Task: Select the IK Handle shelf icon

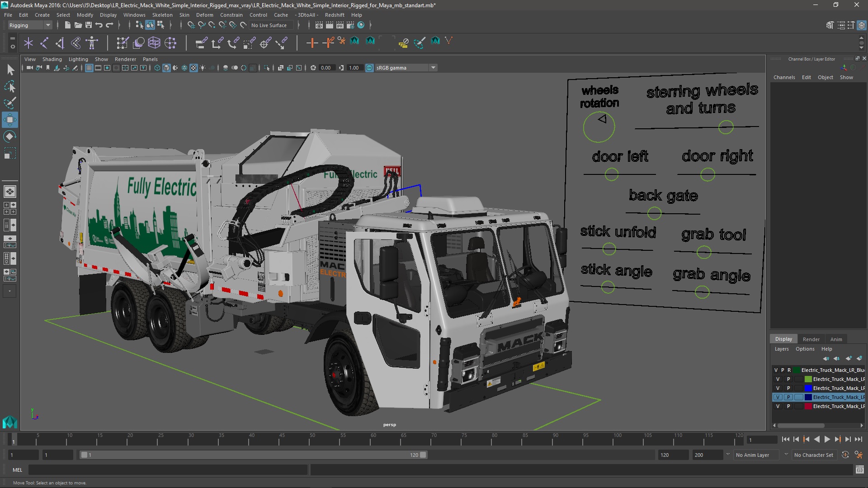Action: (60, 43)
